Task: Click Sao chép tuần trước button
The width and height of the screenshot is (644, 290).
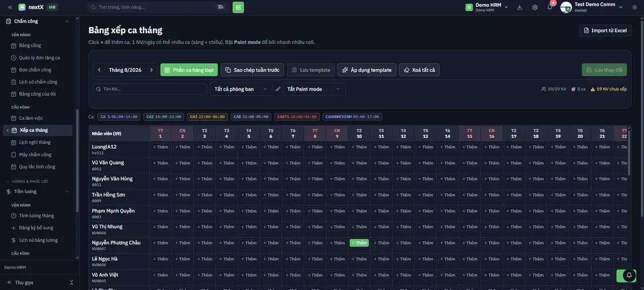Action: click(x=252, y=70)
